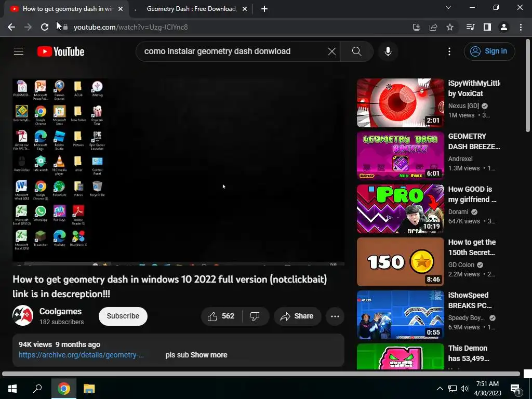Share this page from address bar
Viewport: 532px width, 399px height.
[x=433, y=27]
